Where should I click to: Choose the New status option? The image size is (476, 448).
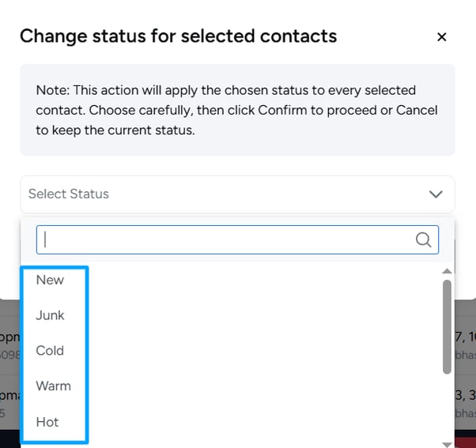pos(50,280)
